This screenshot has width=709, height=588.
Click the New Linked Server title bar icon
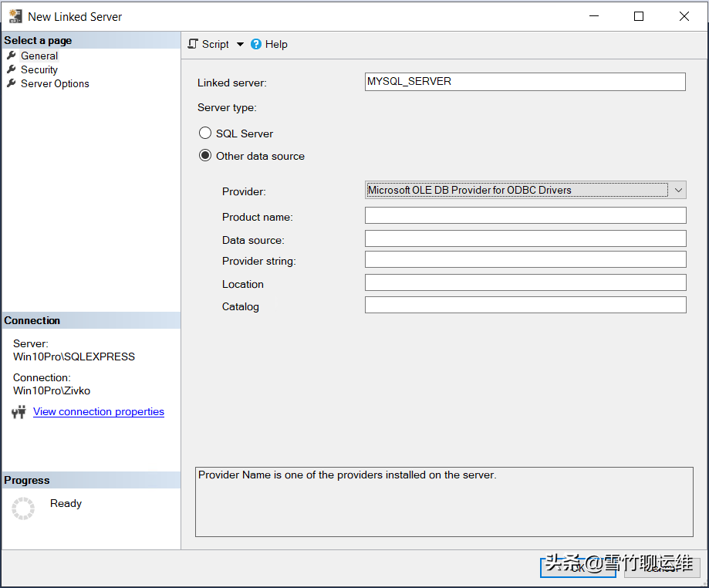tap(15, 15)
